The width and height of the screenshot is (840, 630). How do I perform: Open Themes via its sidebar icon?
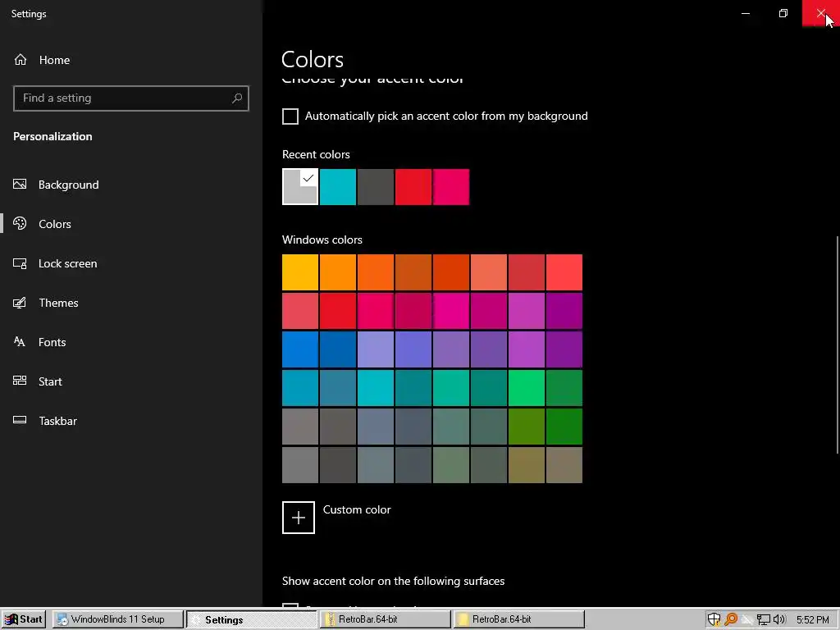pos(21,303)
